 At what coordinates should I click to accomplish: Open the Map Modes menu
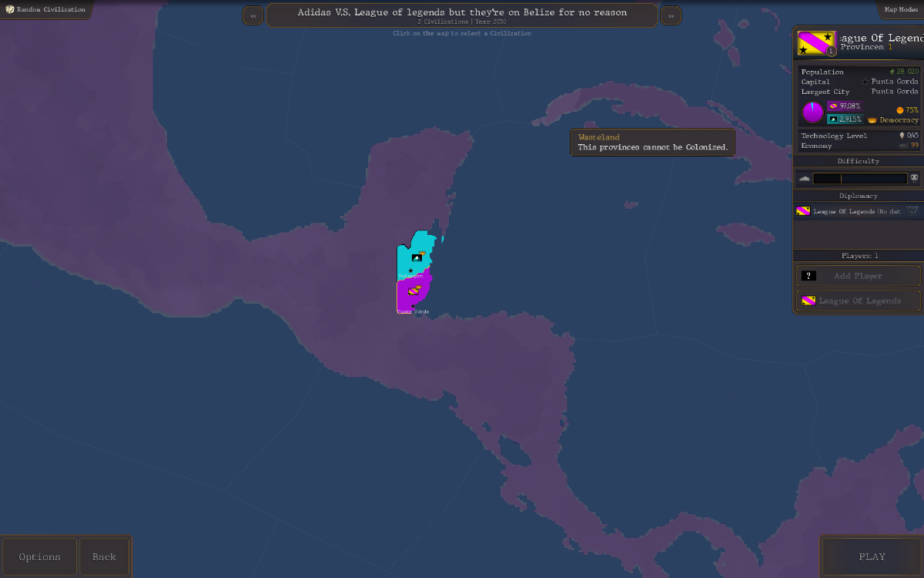900,9
